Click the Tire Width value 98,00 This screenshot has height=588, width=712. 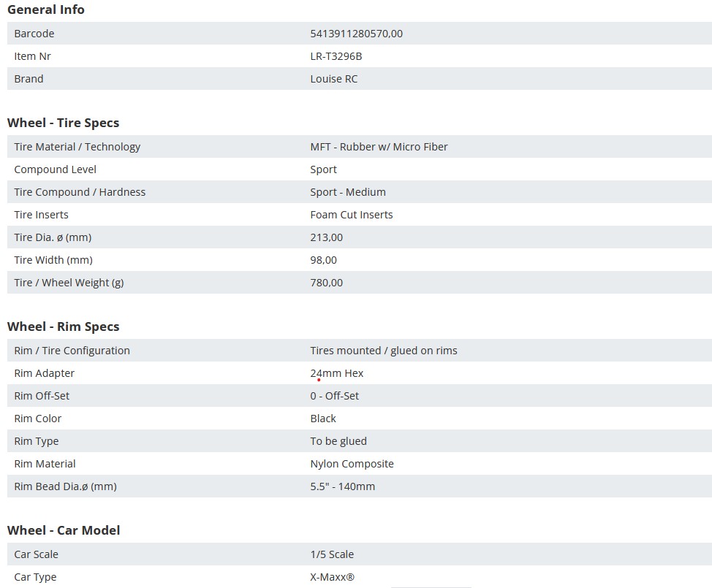323,261
